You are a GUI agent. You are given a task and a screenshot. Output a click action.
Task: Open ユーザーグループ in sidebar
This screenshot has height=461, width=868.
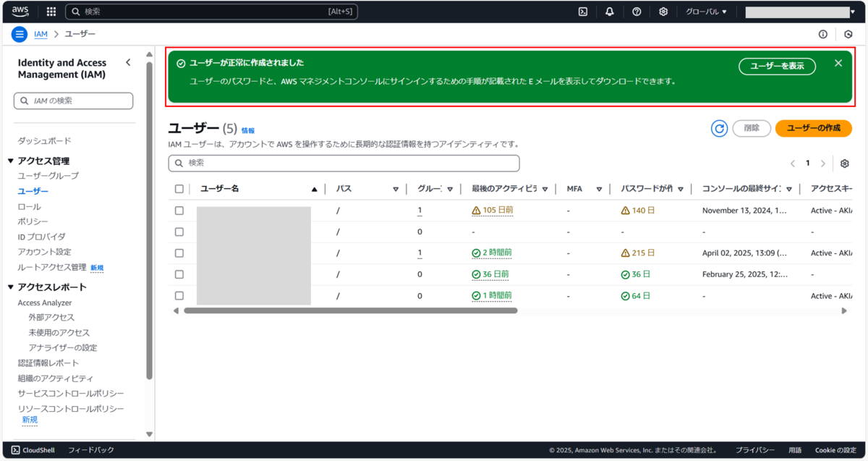click(x=48, y=176)
